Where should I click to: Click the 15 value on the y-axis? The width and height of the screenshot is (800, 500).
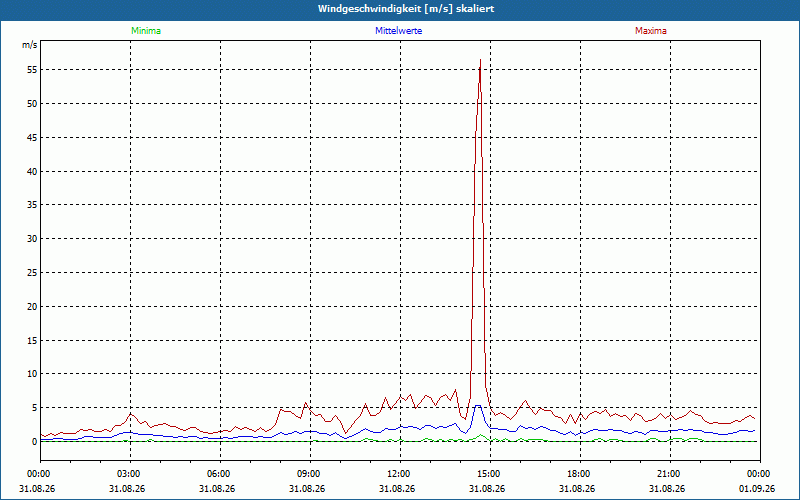[33, 340]
